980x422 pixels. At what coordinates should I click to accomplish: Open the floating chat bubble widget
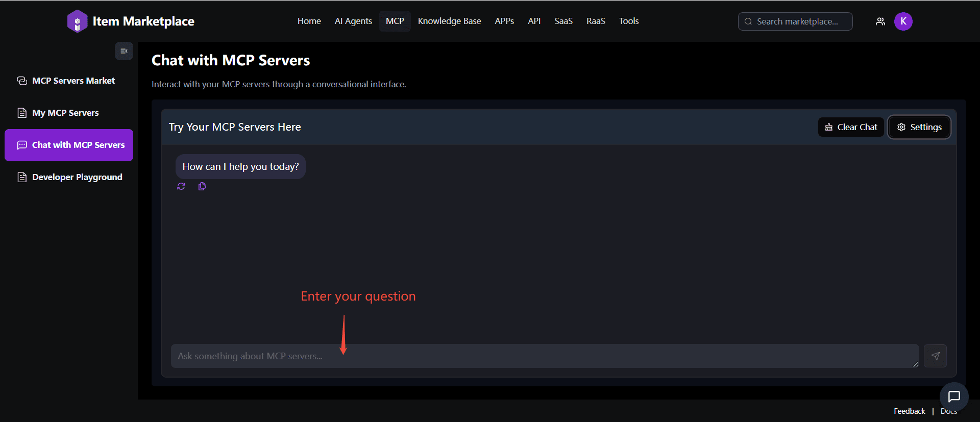tap(954, 396)
